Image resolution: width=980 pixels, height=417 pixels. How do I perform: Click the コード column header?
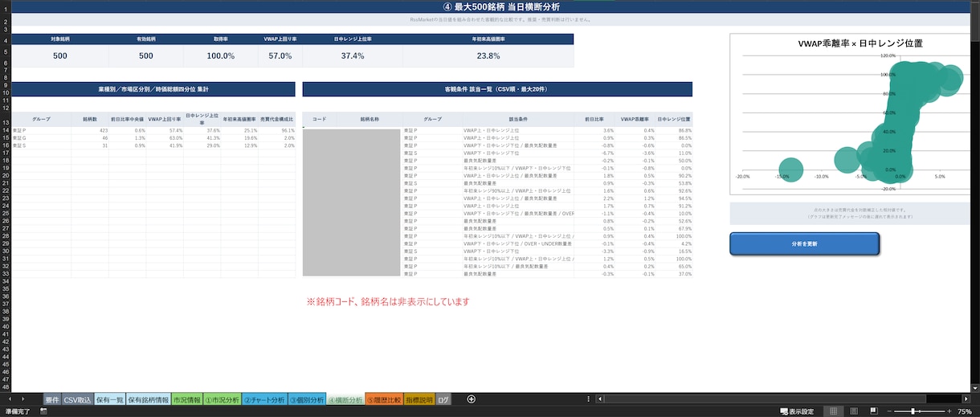coord(319,119)
